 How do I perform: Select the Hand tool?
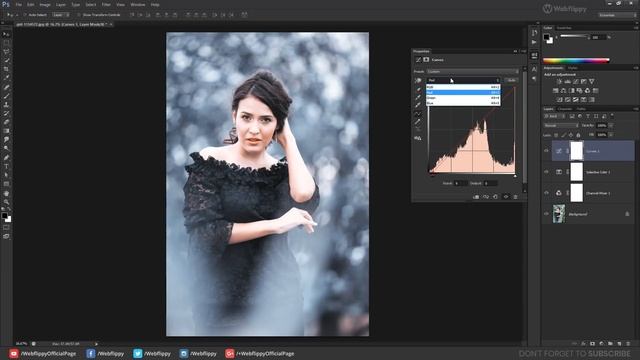[6, 193]
